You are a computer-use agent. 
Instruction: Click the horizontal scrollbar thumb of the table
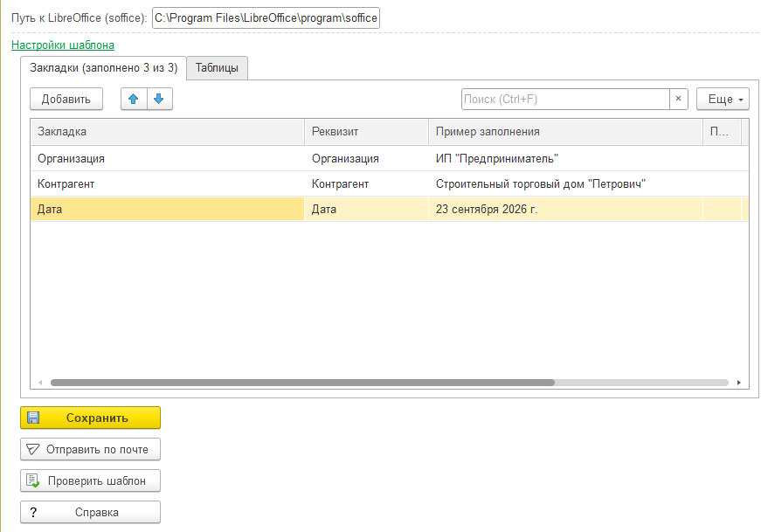pyautogui.click(x=302, y=383)
